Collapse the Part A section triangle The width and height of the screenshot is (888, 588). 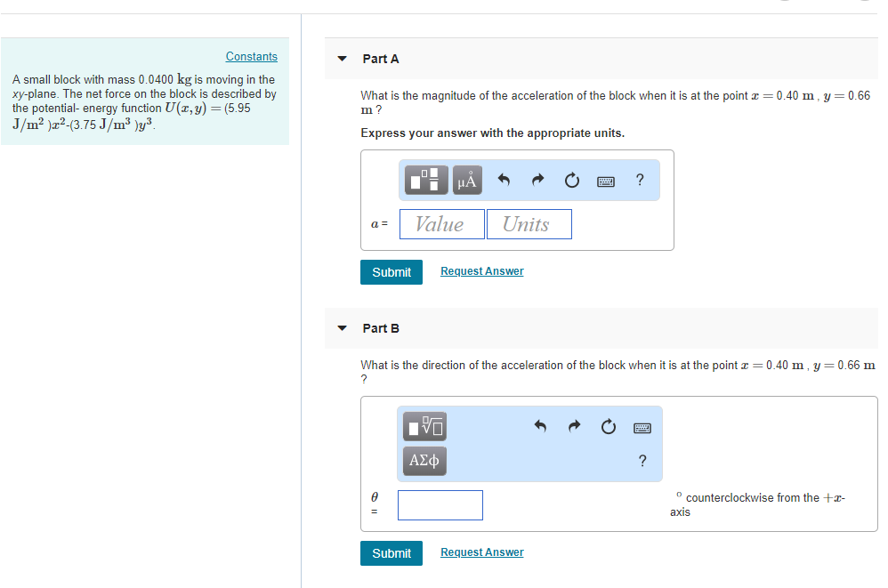(x=343, y=60)
